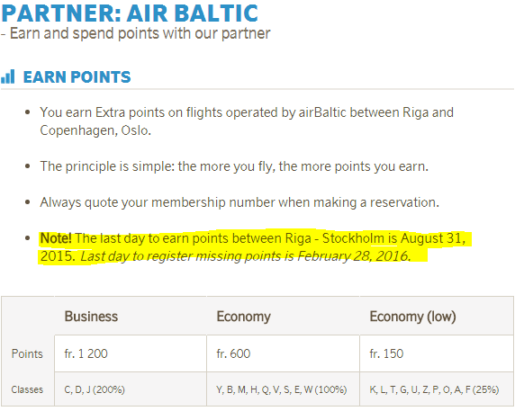524x420 pixels.
Task: Click the subtitle about earning and spending points
Action: [x=136, y=33]
